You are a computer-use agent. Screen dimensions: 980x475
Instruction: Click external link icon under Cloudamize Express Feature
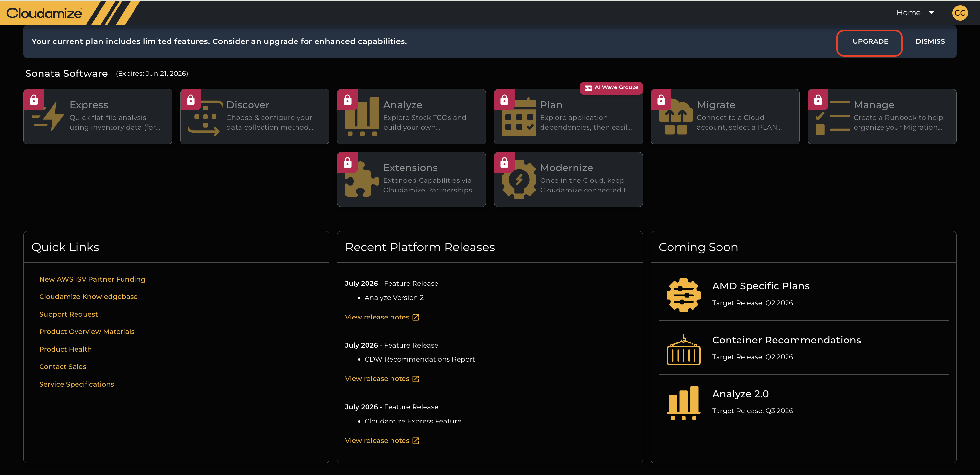coord(416,440)
